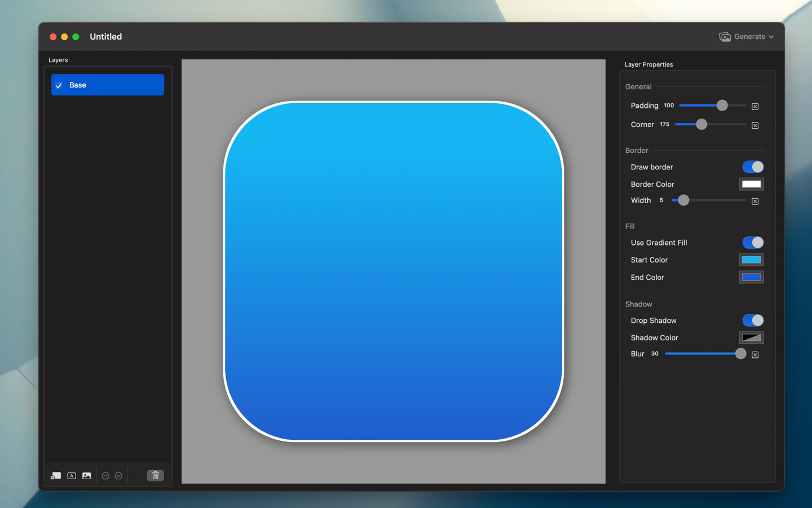The image size is (812, 508).
Task: Click the Padding slider knob
Action: click(x=722, y=106)
